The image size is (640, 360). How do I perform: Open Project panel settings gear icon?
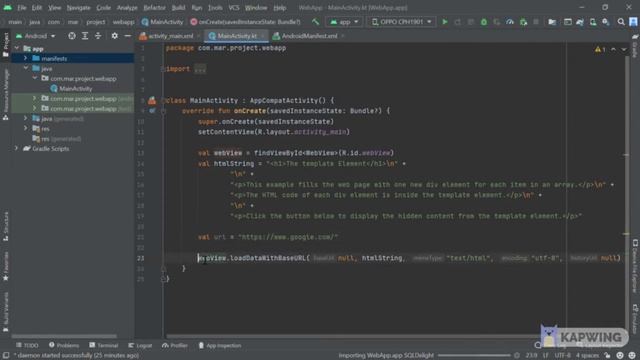pyautogui.click(x=115, y=36)
